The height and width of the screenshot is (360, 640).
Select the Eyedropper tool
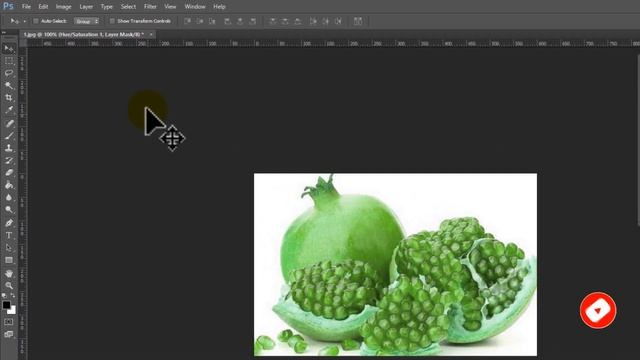[9, 110]
